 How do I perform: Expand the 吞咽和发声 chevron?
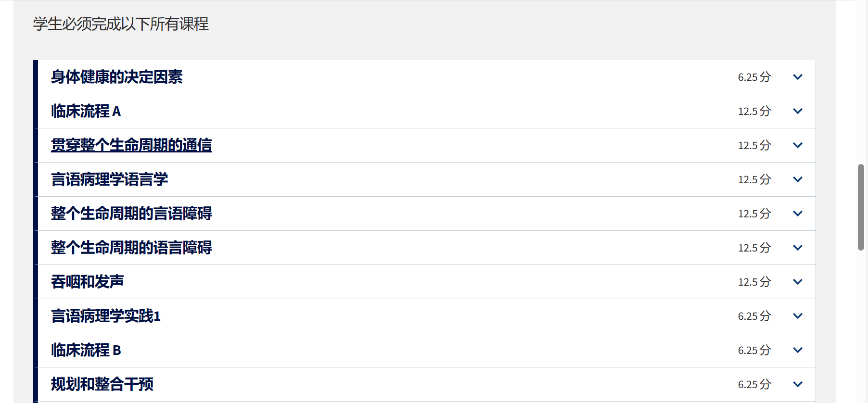(797, 282)
